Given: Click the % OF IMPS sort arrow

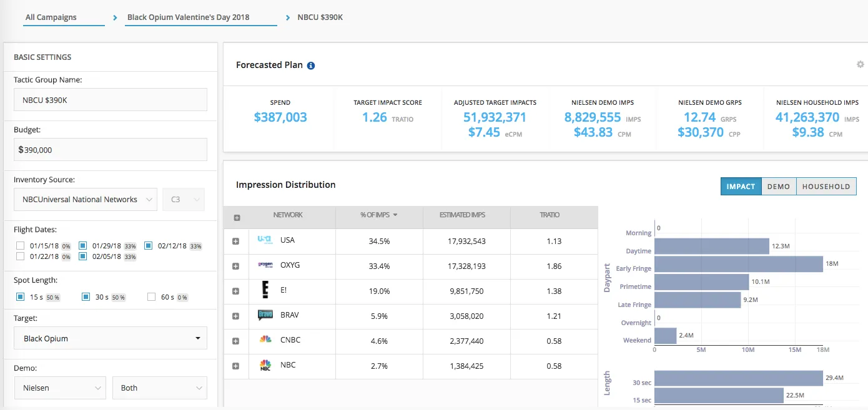Looking at the screenshot, I should [x=395, y=215].
